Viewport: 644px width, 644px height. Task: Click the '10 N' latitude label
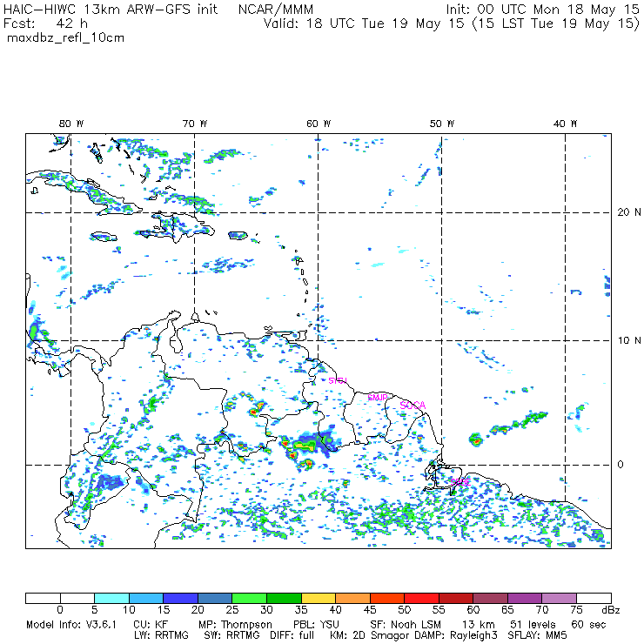pos(629,340)
